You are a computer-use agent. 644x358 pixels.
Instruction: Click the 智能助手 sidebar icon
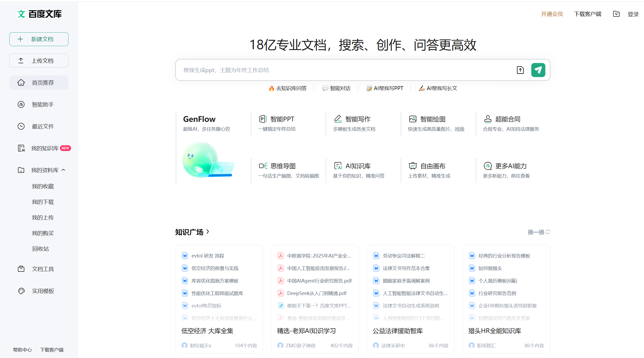click(x=21, y=104)
